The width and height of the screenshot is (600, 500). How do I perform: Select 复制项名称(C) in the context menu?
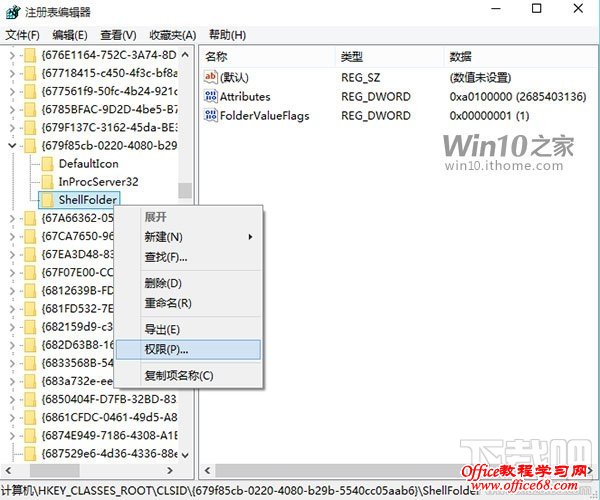coord(188,376)
